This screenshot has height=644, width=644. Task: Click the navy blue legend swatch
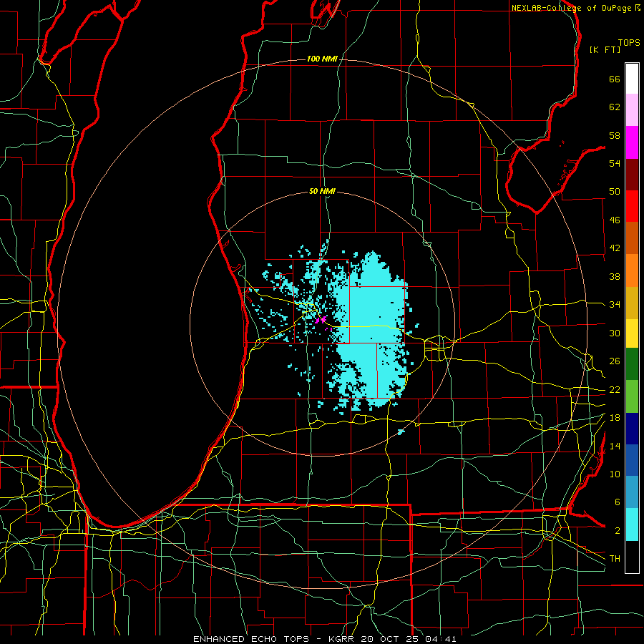[x=632, y=429]
